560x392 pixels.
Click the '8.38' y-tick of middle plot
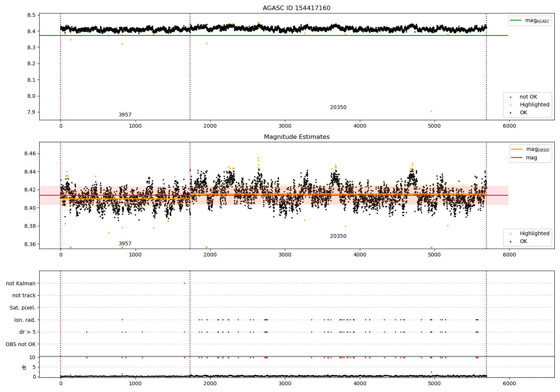(30, 226)
